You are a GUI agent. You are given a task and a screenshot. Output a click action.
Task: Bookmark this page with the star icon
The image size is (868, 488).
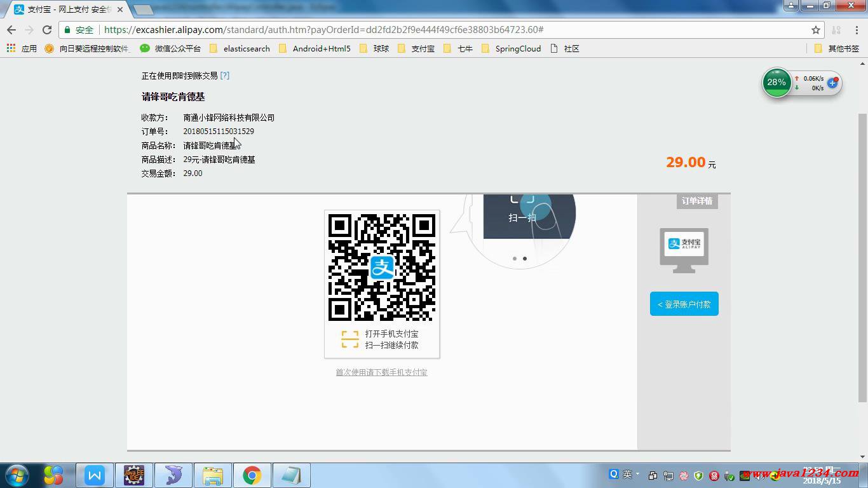pos(816,30)
